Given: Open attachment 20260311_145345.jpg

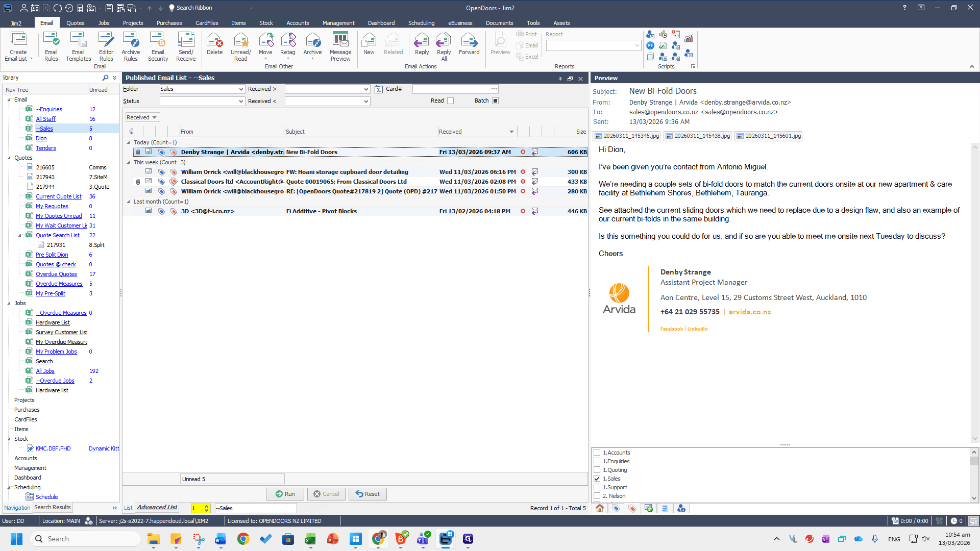Looking at the screenshot, I should click(627, 136).
